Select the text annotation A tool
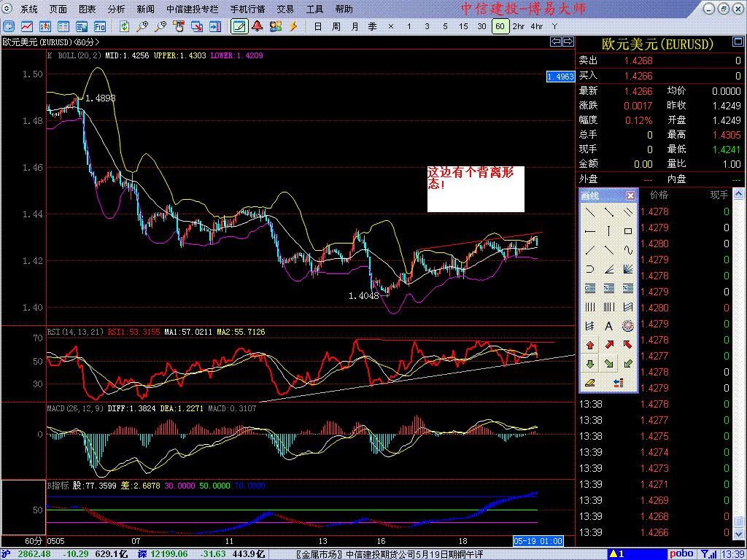This screenshot has width=747, height=560. [609, 326]
